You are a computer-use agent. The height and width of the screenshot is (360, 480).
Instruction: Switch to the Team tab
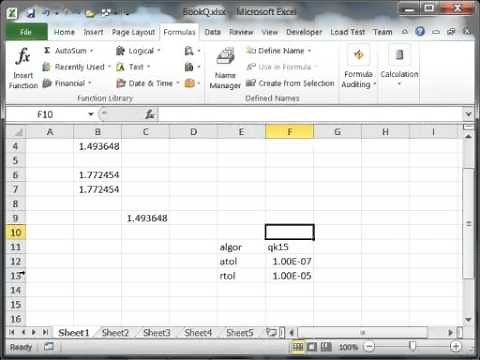pyautogui.click(x=383, y=32)
